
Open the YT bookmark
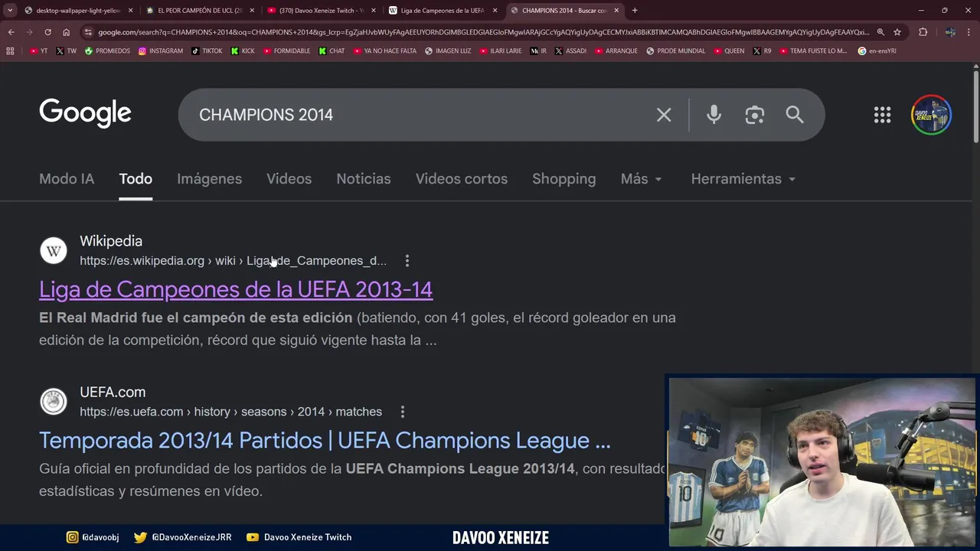38,51
